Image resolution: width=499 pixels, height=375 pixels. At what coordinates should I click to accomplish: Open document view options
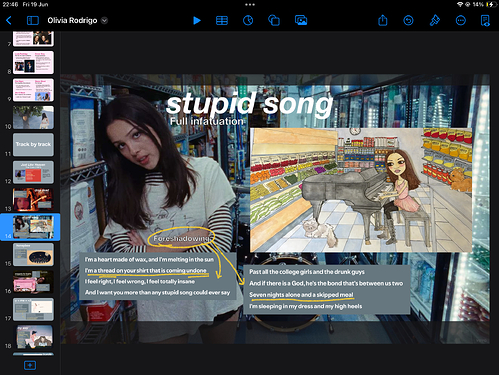click(485, 20)
